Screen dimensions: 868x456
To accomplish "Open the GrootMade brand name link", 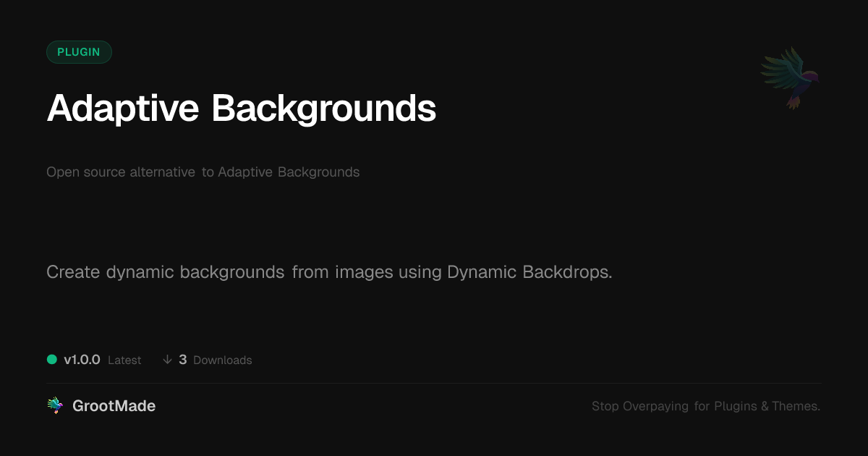I will pyautogui.click(x=114, y=406).
